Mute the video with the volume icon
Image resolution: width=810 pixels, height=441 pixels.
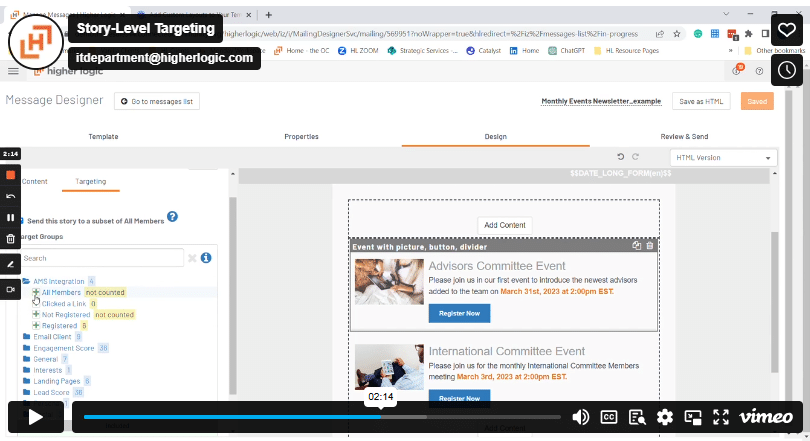[x=580, y=417]
